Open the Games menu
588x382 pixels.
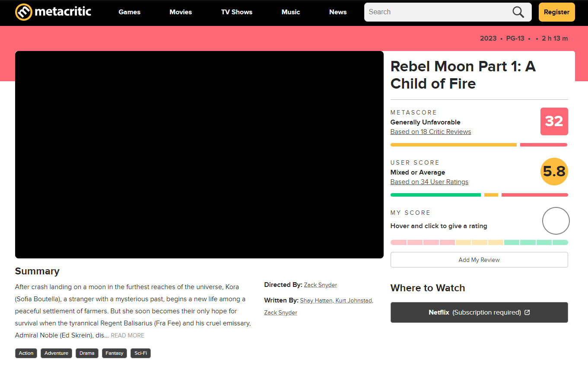(x=129, y=12)
